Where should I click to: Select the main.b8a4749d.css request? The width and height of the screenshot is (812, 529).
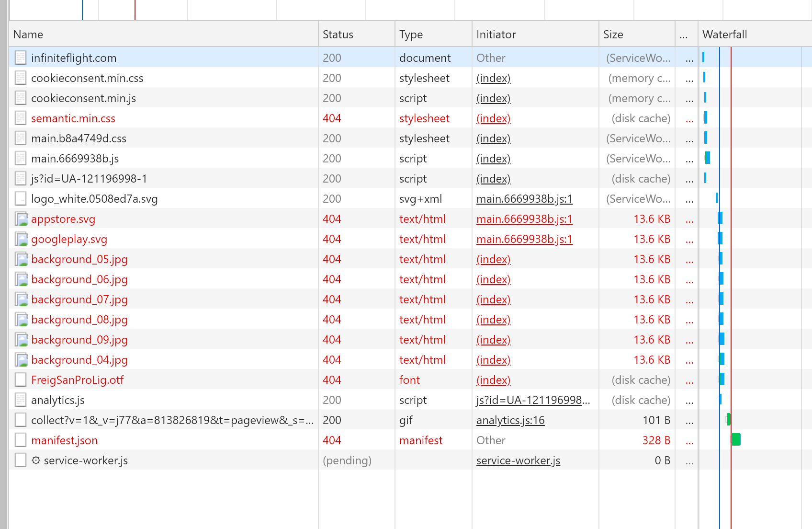[79, 138]
